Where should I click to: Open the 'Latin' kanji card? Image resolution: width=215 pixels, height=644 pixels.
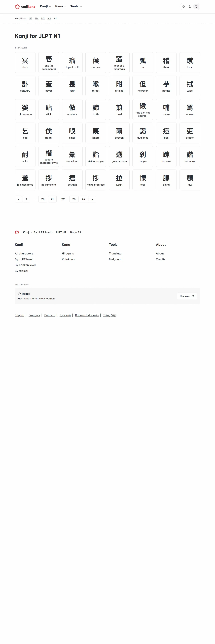(119, 180)
